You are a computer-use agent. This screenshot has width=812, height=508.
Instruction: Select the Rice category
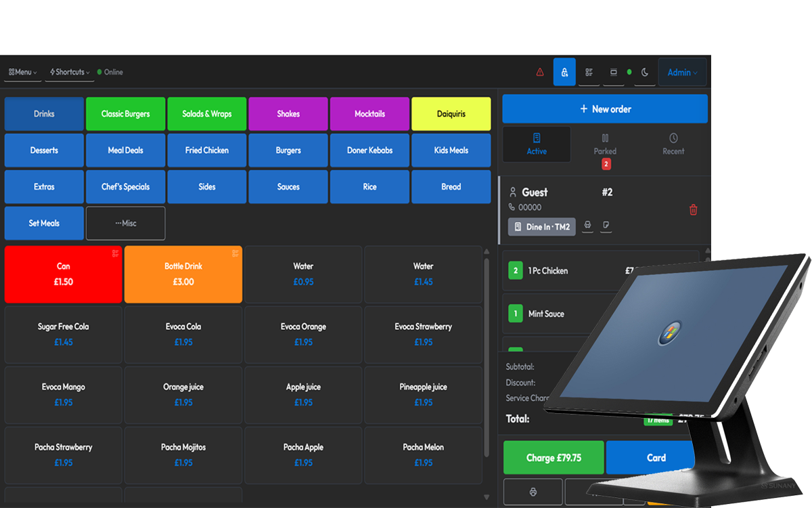(369, 187)
